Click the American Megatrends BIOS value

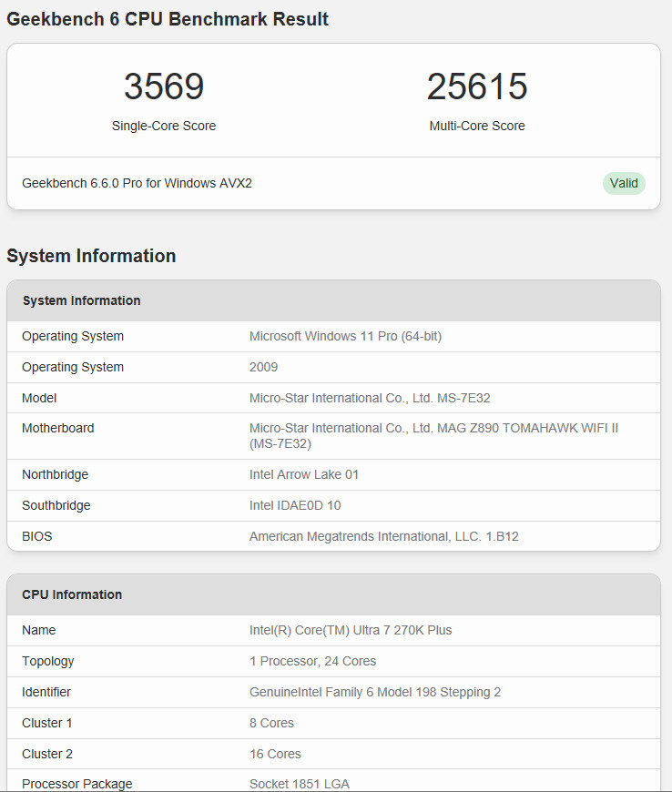[383, 536]
